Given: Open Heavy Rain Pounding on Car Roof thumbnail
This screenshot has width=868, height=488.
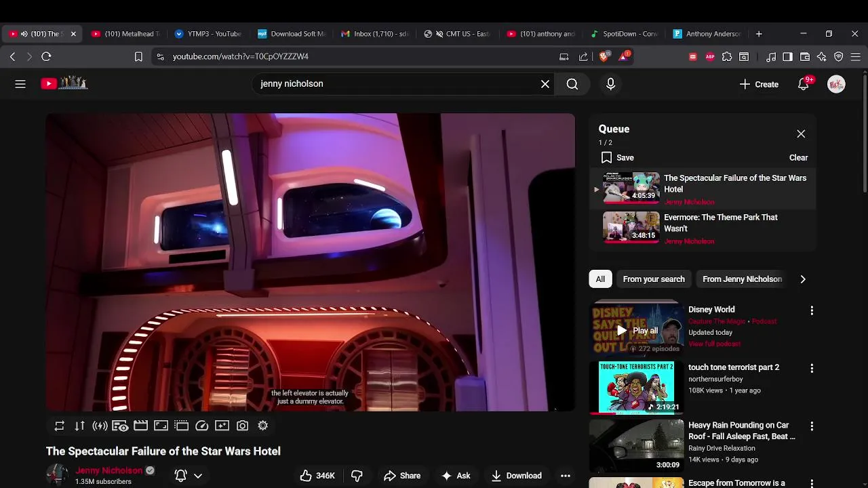Looking at the screenshot, I should pyautogui.click(x=636, y=445).
